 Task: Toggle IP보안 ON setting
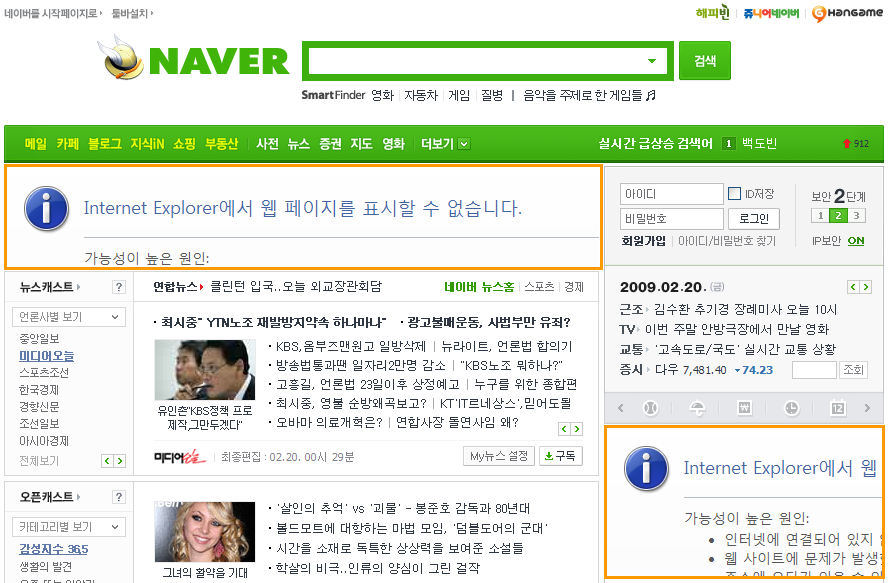point(856,241)
